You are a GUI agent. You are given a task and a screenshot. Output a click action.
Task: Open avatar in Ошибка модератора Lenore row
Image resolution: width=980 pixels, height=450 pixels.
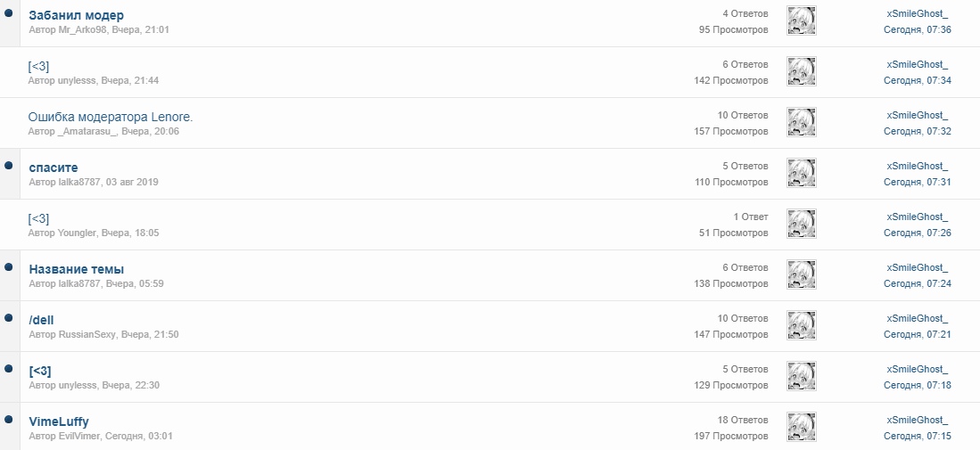coord(802,123)
